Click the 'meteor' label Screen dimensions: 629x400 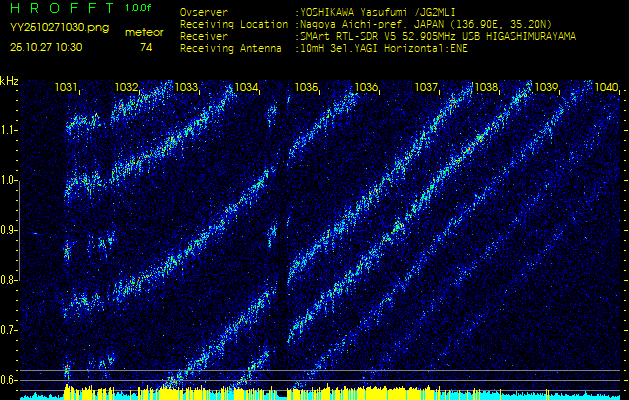[x=144, y=33]
